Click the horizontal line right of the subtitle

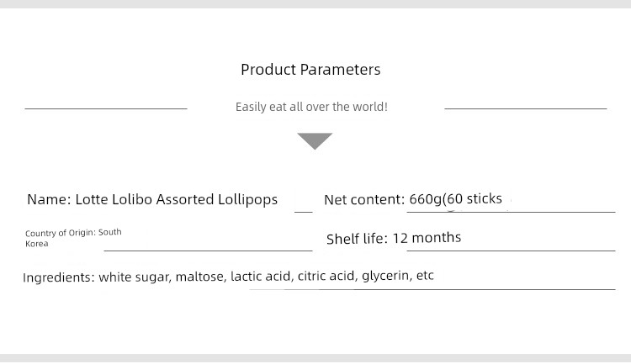526,108
